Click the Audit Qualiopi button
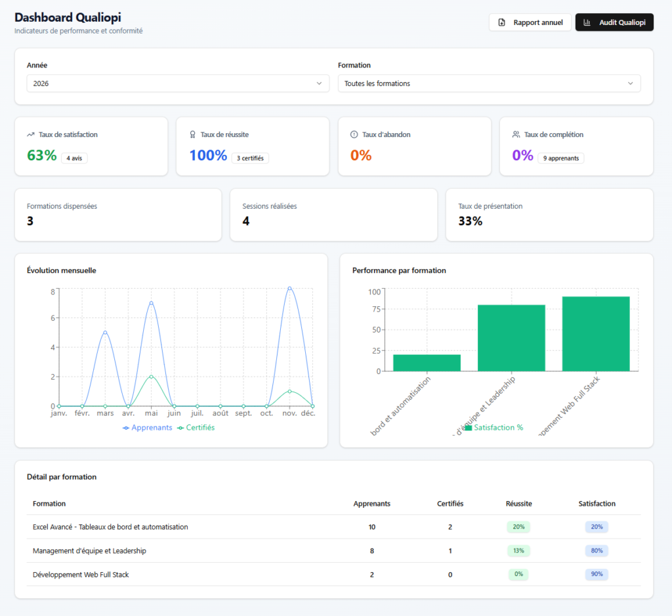This screenshot has width=672, height=616. click(x=614, y=22)
